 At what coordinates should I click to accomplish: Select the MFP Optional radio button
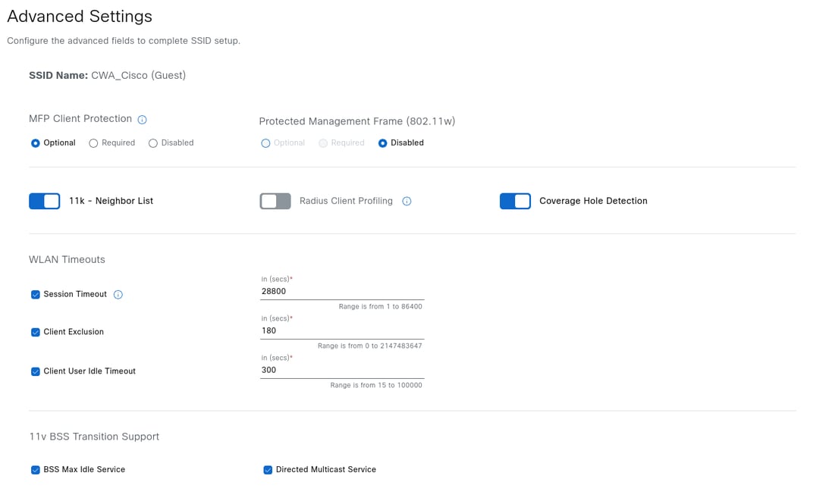36,143
